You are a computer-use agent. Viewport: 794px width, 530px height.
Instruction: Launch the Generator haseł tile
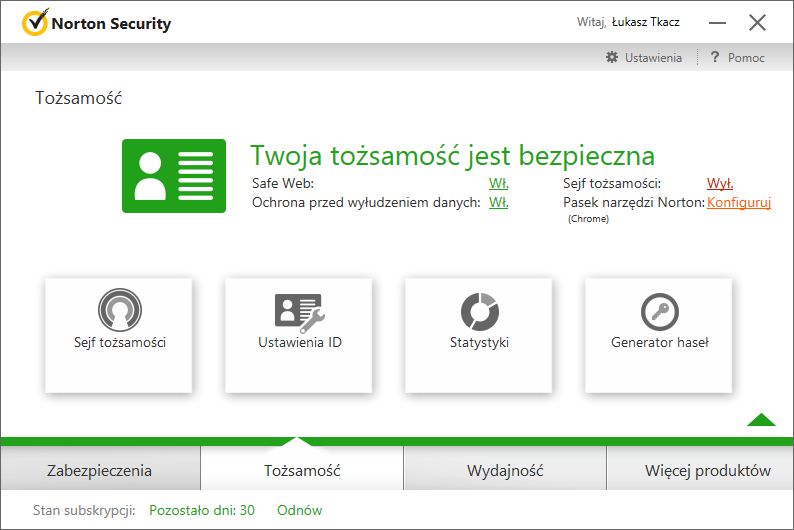tap(659, 335)
